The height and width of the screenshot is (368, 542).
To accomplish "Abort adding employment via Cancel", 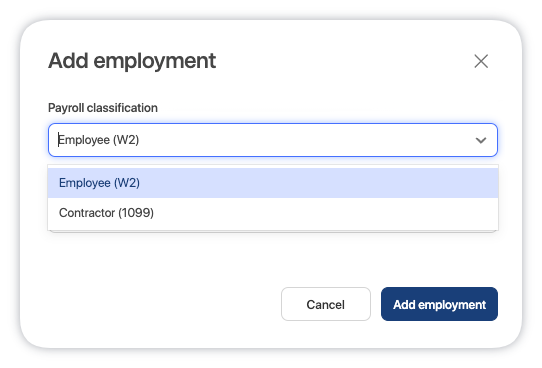I will (x=326, y=304).
